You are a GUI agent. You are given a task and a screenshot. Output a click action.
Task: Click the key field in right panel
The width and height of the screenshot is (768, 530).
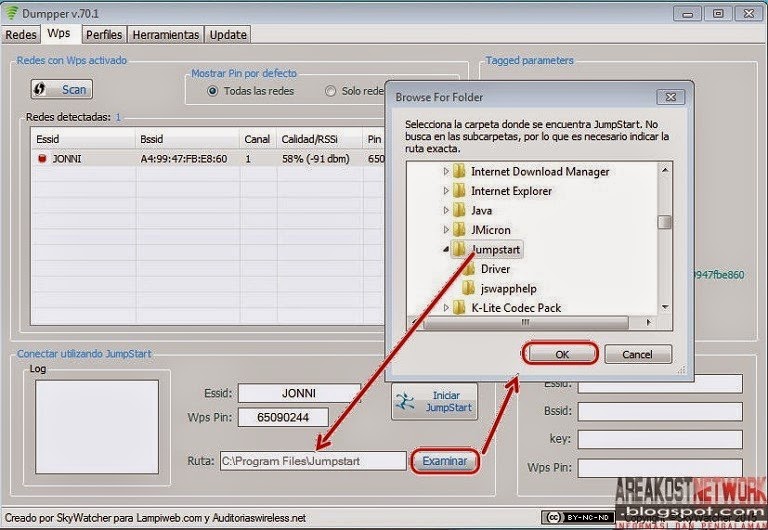coord(660,439)
